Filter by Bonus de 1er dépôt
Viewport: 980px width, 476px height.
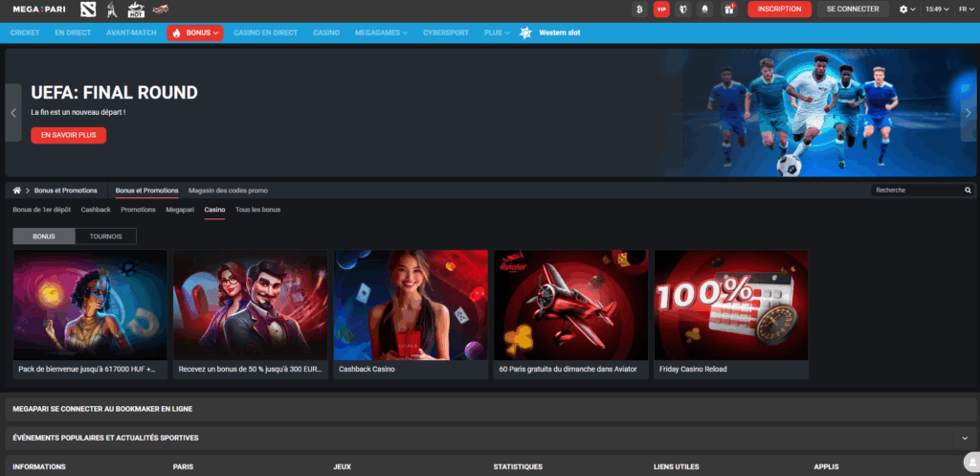coord(41,210)
